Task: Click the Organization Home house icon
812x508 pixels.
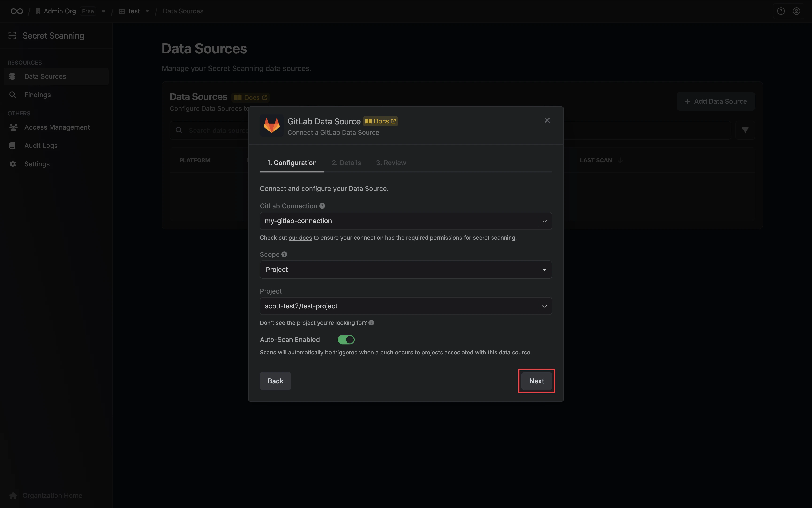Action: [13, 496]
